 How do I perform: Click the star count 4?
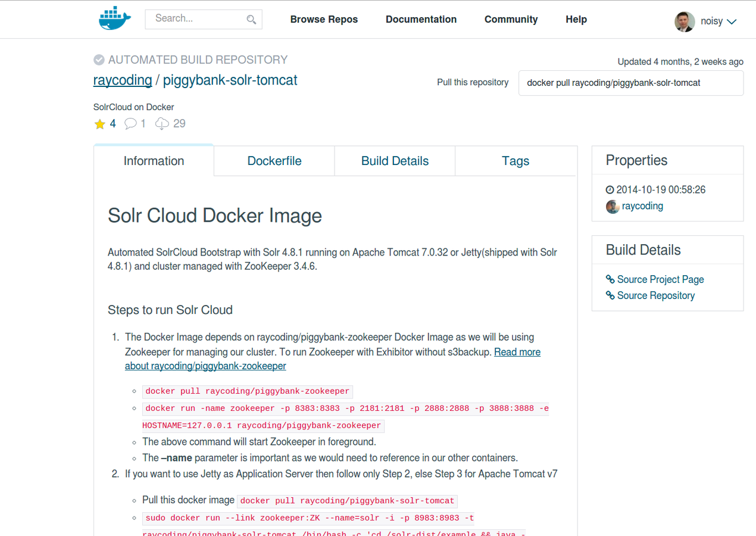[113, 124]
